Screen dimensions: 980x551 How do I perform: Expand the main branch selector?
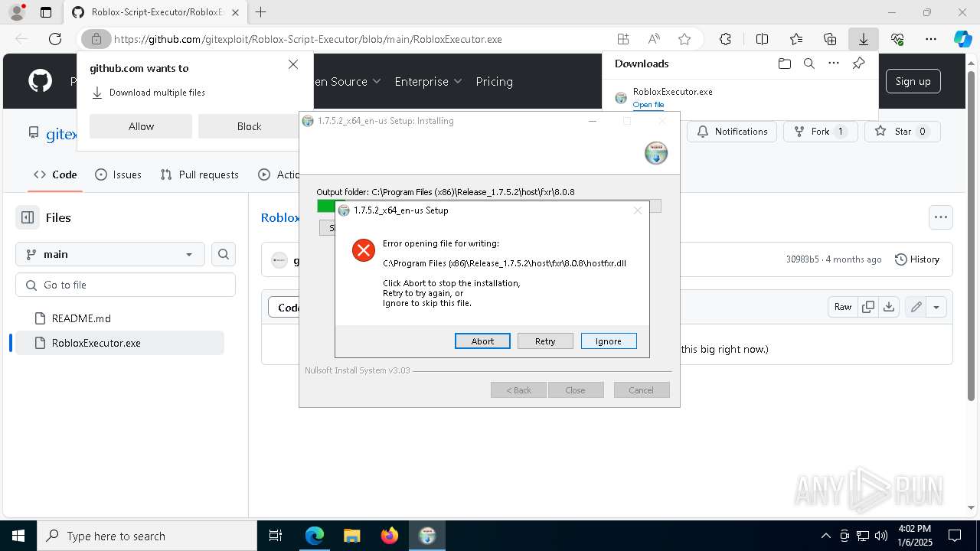(x=110, y=254)
